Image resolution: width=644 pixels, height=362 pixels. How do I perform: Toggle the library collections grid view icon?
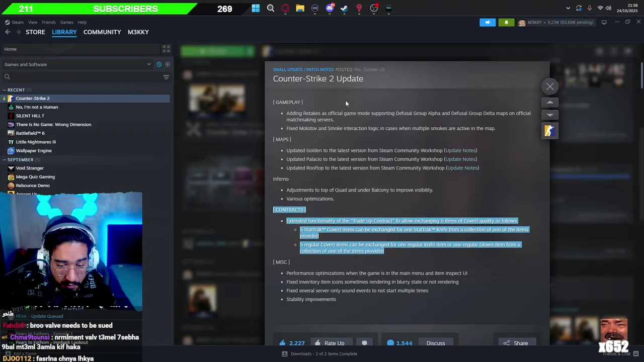tap(166, 49)
